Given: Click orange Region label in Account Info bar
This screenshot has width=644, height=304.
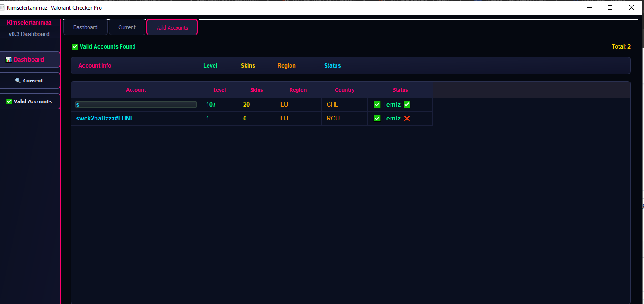Looking at the screenshot, I should 286,66.
